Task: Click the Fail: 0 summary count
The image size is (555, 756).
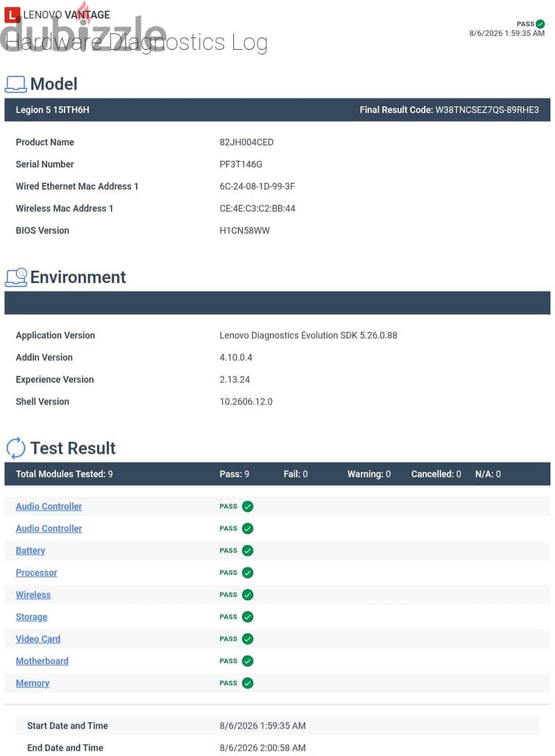Action: click(x=296, y=474)
